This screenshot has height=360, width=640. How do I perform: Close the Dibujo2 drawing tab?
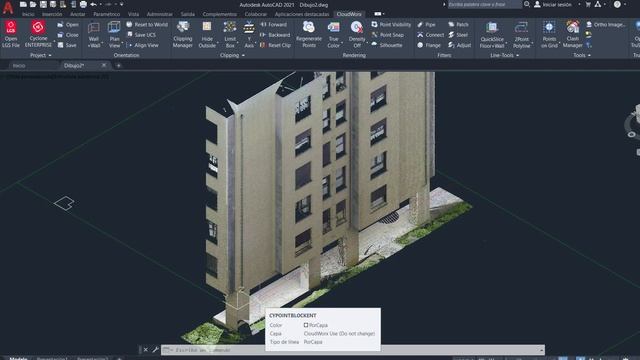coord(104,65)
